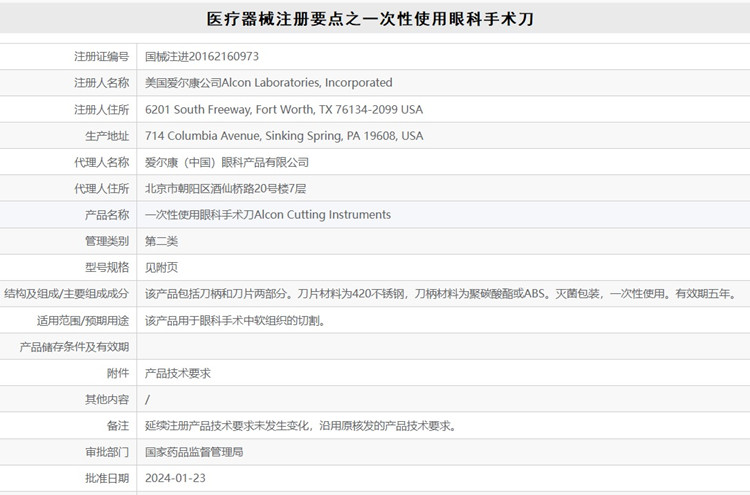Click the 审批部门 label
Viewport: 750px width, 495px height.
pyautogui.click(x=107, y=452)
